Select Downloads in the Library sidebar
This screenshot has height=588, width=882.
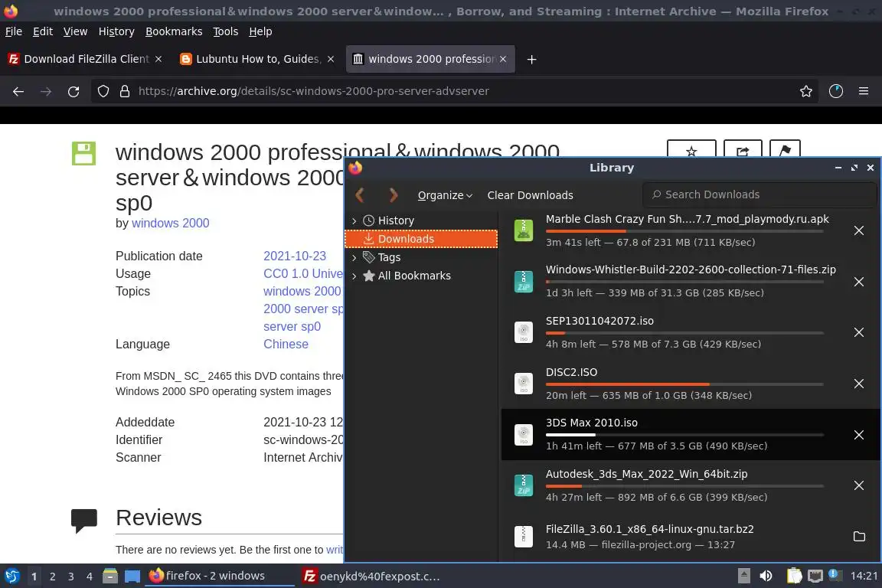421,239
